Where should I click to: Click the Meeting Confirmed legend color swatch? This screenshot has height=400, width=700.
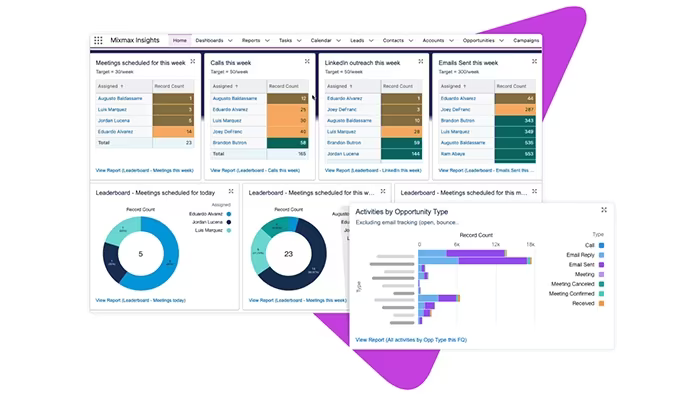click(601, 294)
